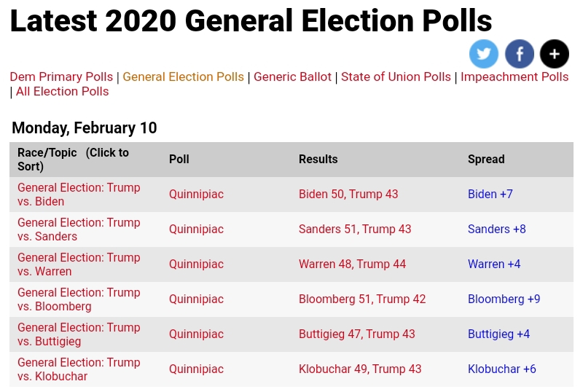This screenshot has width=583, height=392.
Task: Open State of Union Polls
Action: pyautogui.click(x=396, y=77)
